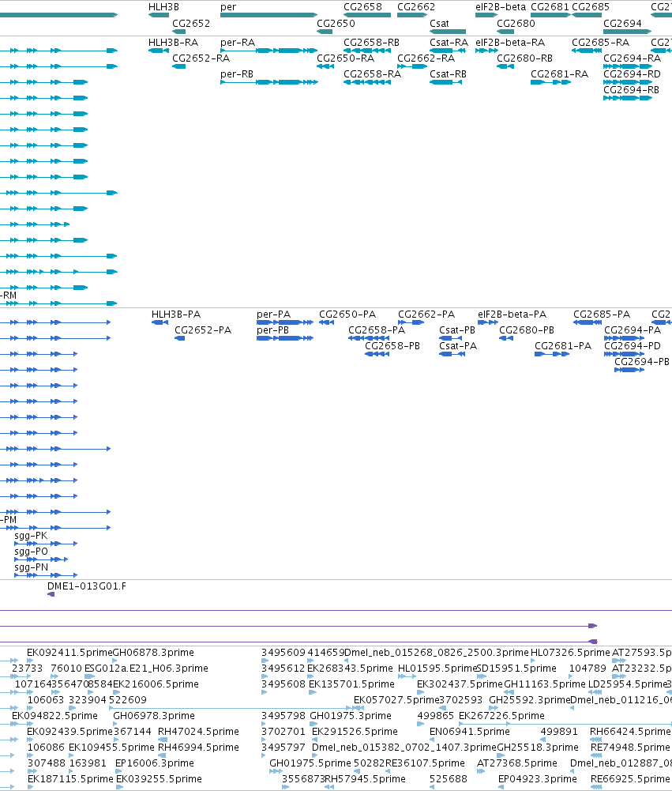Open the CG2658-PA protein label
Screen dimensions: 672x791
[x=377, y=330]
